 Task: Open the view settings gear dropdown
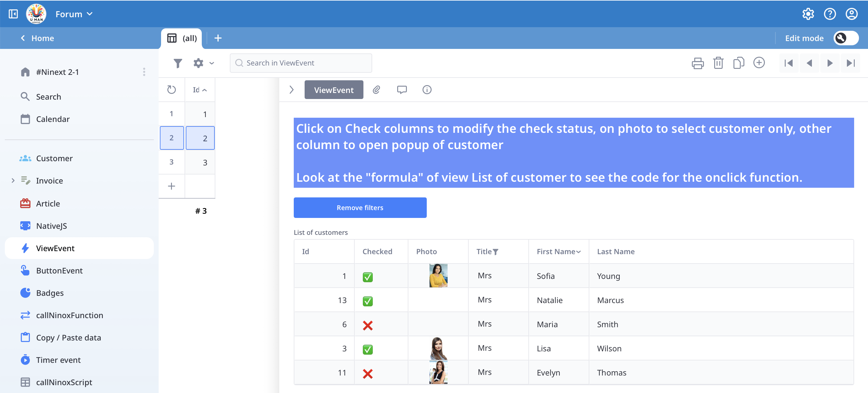pos(203,63)
